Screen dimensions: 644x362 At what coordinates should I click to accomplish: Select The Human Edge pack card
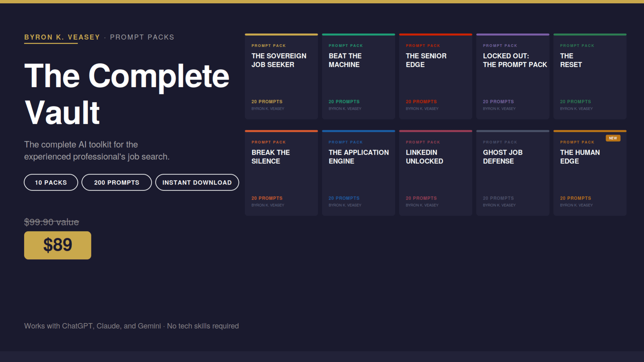(x=590, y=173)
